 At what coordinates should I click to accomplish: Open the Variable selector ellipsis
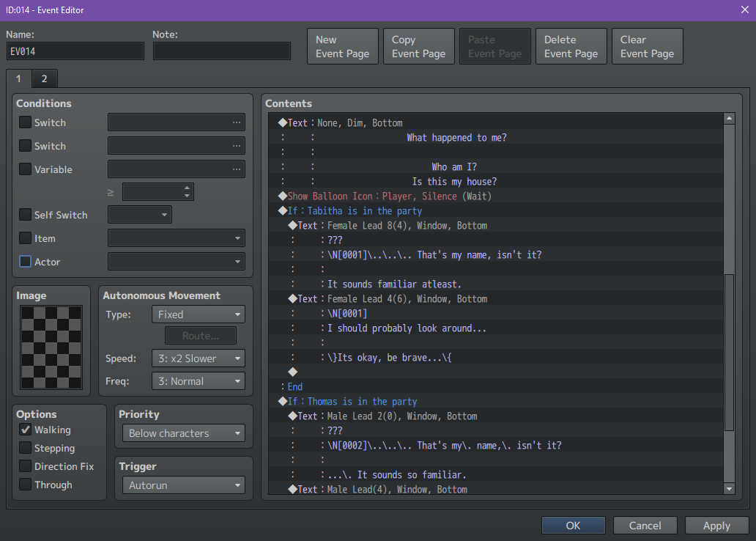[x=236, y=169]
